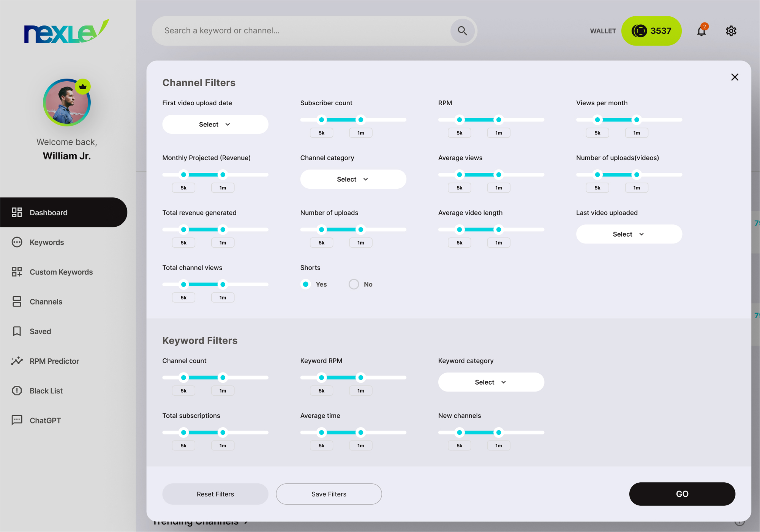Open Keyword category Select dropdown
The width and height of the screenshot is (760, 532).
491,382
